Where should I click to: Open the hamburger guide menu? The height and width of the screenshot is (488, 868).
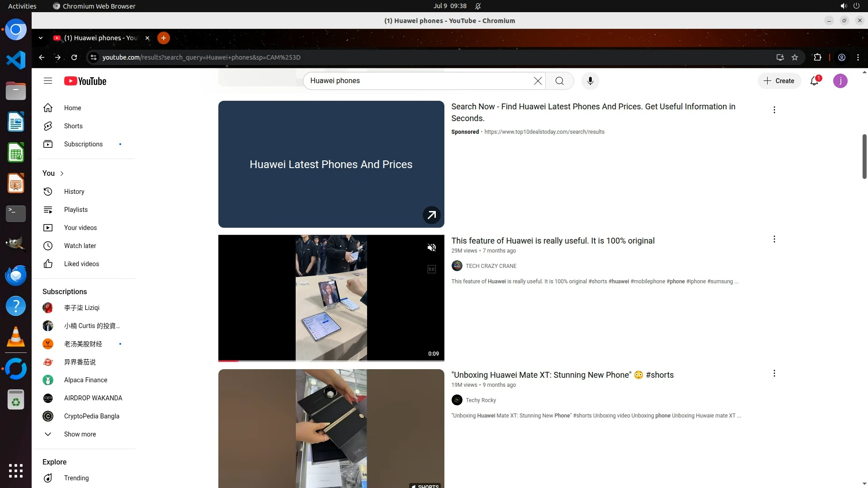coord(48,81)
